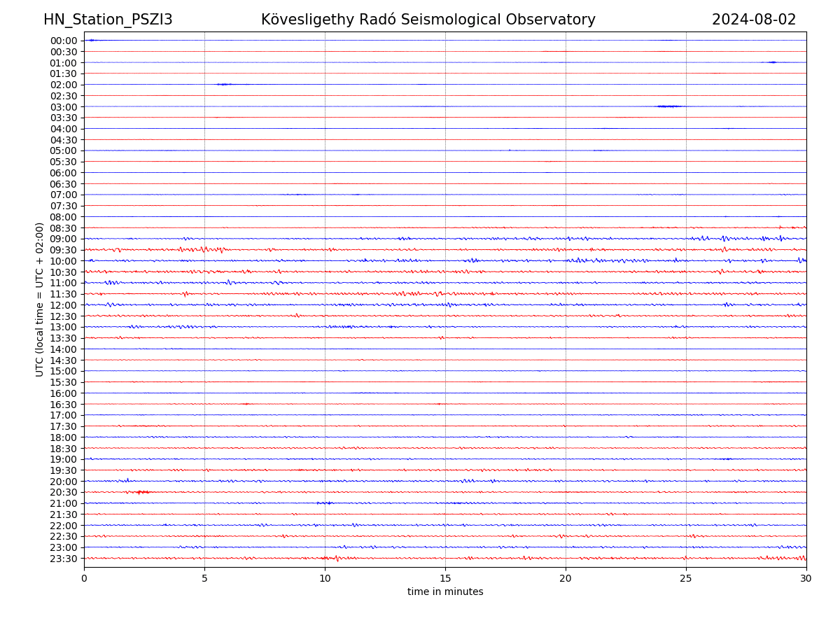Click the x-axis tick label 10
This screenshot has width=840, height=630.
click(325, 579)
